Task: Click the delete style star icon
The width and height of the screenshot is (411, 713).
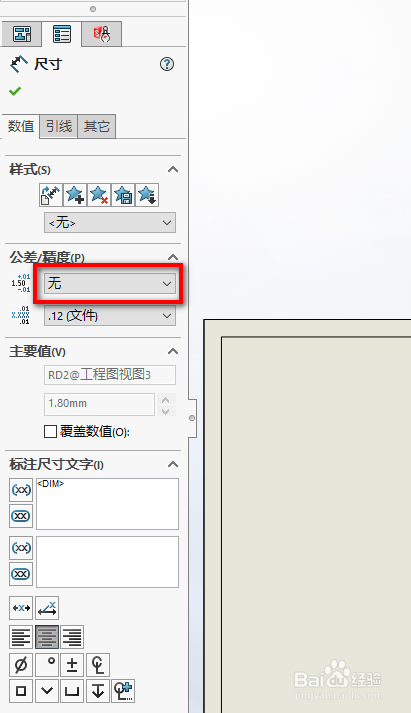Action: (99, 195)
